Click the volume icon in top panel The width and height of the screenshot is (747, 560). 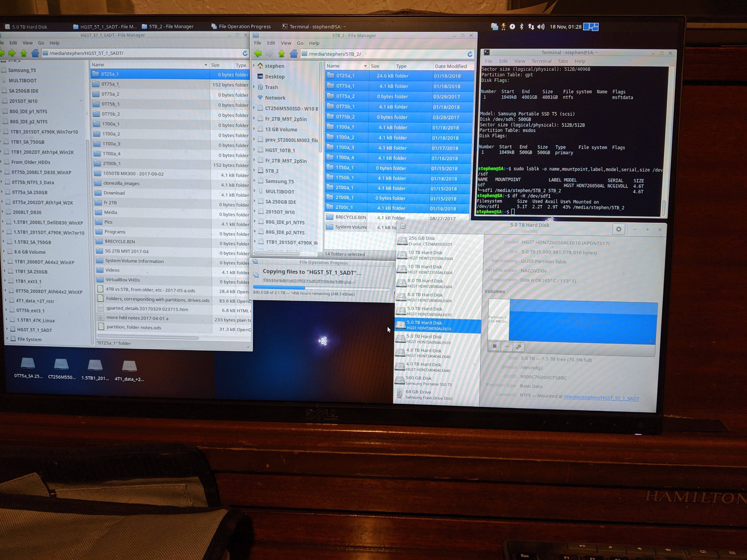coord(541,27)
